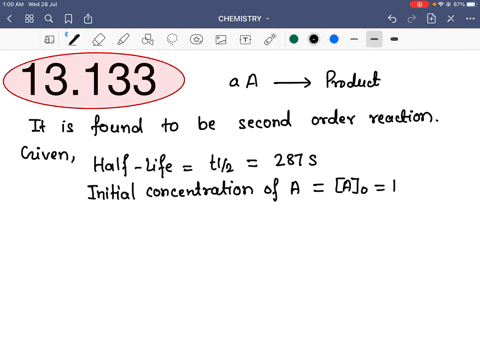The height and width of the screenshot is (360, 480).
Task: Select the thickest stroke width
Action: [x=394, y=39]
